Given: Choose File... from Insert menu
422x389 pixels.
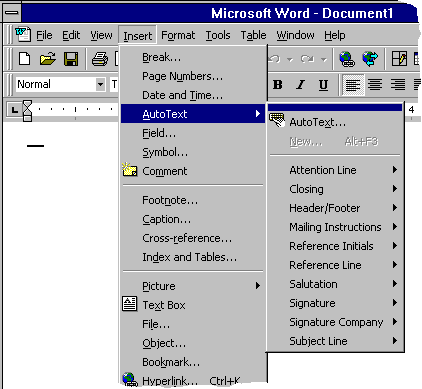Looking at the screenshot, I should point(193,324).
